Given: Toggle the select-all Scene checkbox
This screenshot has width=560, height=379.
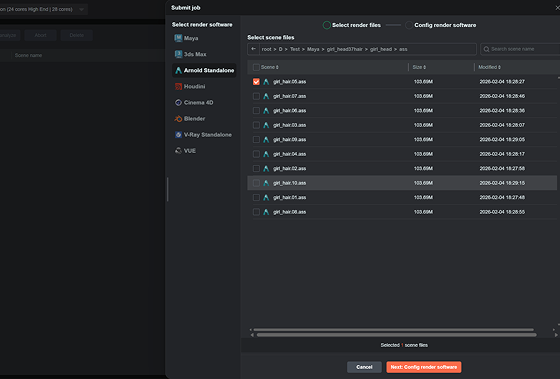Looking at the screenshot, I should [x=256, y=67].
